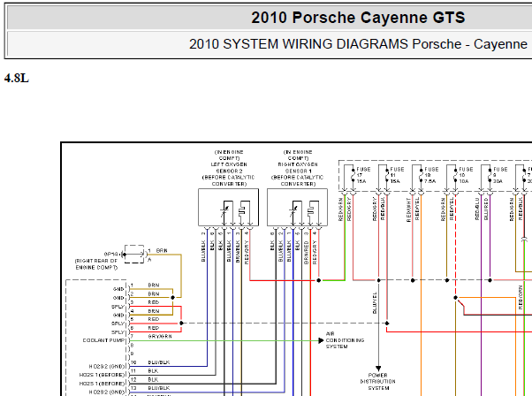Click the 'BRN/BLK' wire label under left sensor

coord(238,251)
